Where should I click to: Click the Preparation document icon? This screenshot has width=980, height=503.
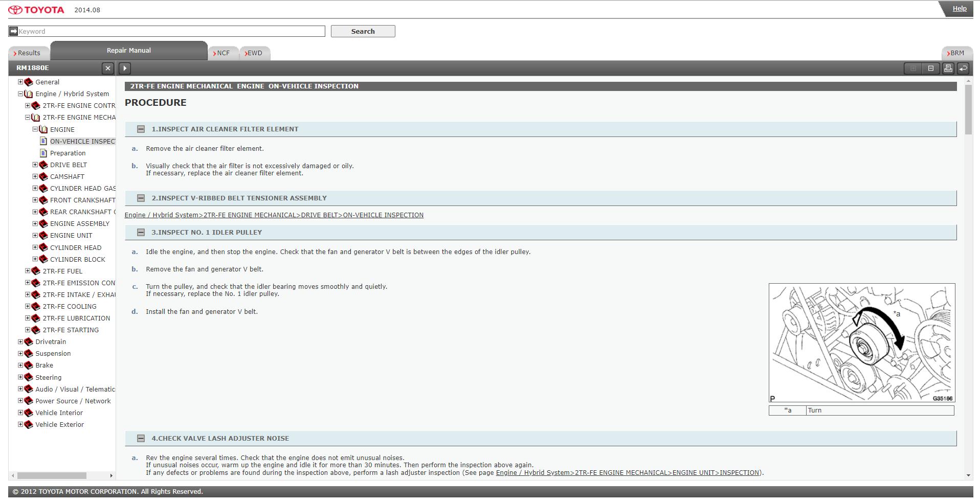coord(43,153)
